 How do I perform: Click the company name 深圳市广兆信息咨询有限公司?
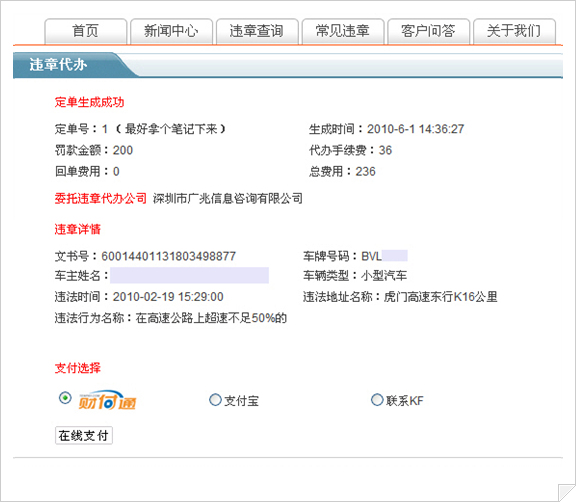pos(228,199)
